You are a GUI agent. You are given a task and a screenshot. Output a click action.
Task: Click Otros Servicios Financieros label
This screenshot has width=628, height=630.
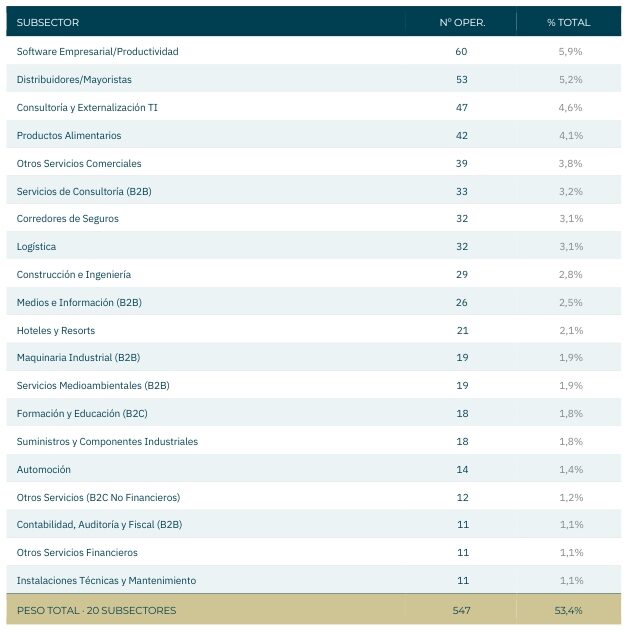coord(77,552)
